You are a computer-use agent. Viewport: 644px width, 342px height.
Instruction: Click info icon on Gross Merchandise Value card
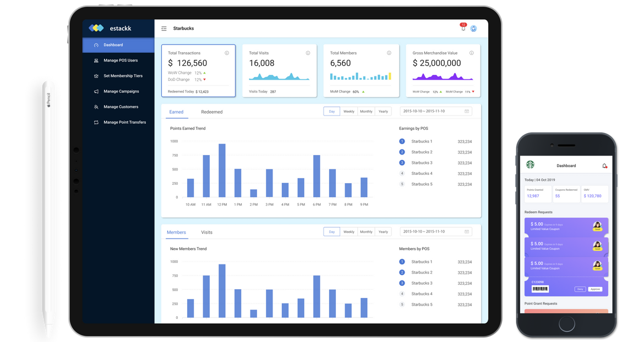coord(472,53)
